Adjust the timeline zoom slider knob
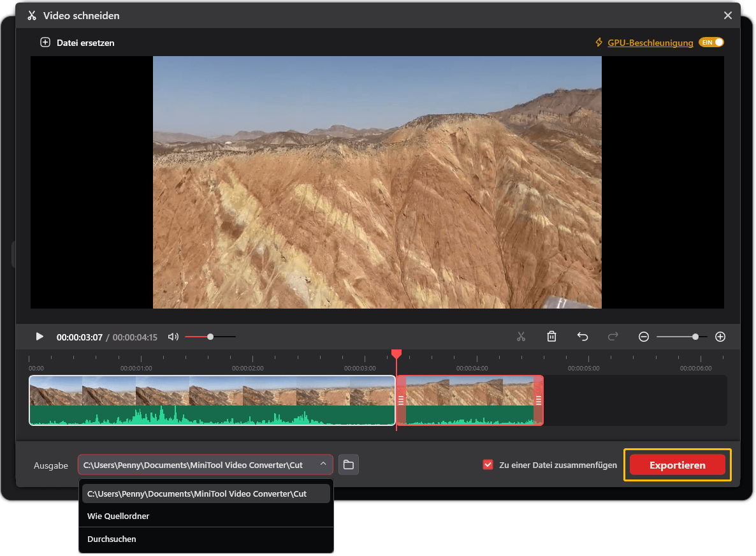The width and height of the screenshot is (756, 556). (695, 337)
